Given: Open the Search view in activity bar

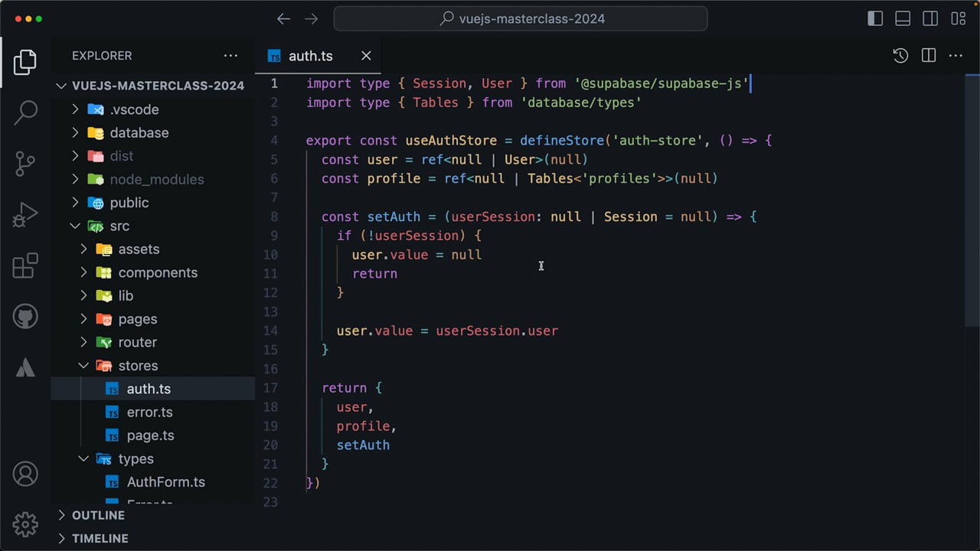Looking at the screenshot, I should pos(25,112).
